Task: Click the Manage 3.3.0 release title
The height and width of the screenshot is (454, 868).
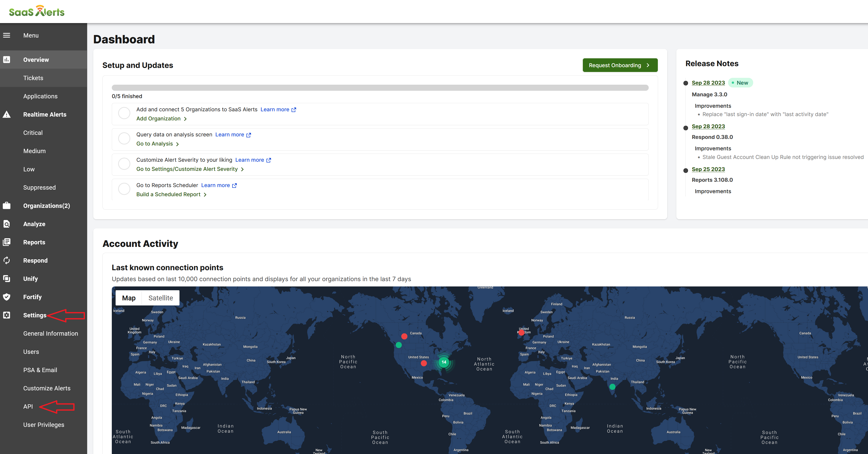Action: [x=709, y=95]
